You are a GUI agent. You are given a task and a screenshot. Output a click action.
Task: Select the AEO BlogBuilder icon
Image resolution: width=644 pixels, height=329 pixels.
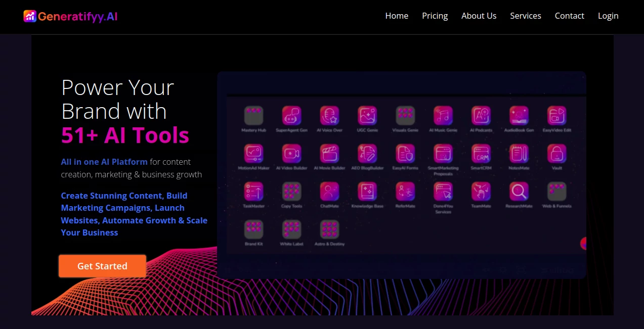(x=367, y=153)
